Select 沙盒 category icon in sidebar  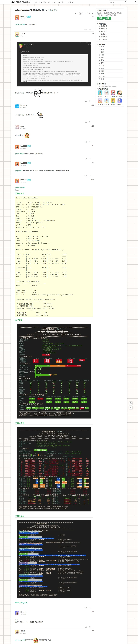click(100, 79)
